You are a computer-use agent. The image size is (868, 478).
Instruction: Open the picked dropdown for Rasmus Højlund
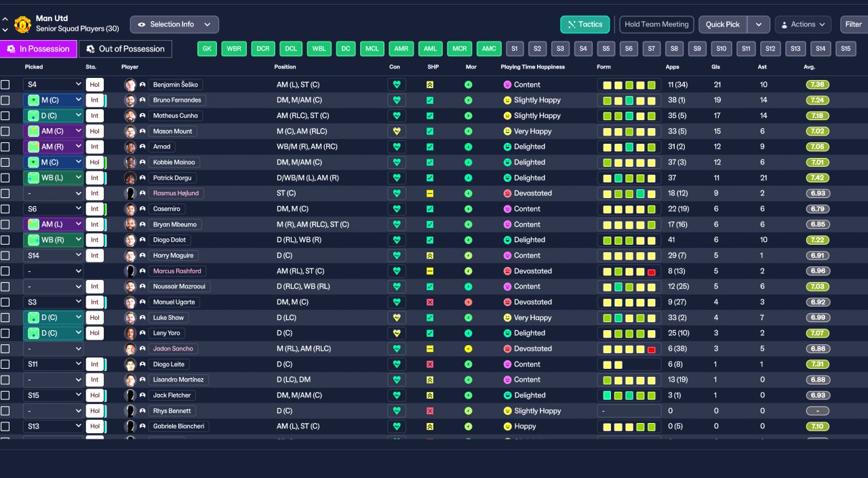point(54,193)
